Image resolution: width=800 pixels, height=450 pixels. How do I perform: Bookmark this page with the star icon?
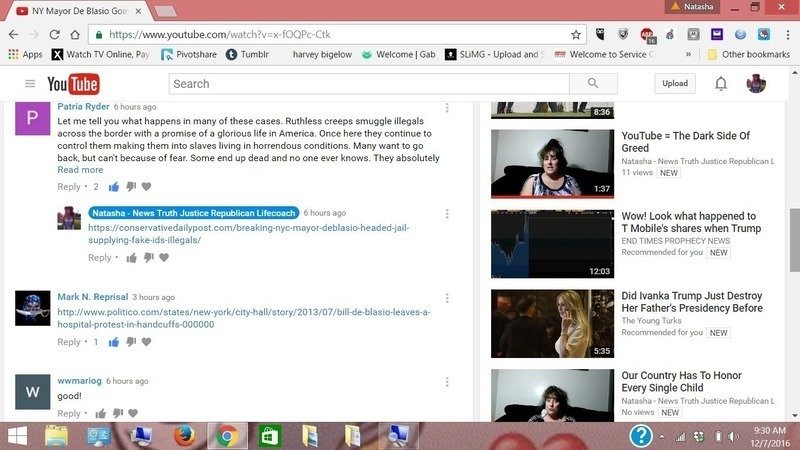(x=576, y=35)
